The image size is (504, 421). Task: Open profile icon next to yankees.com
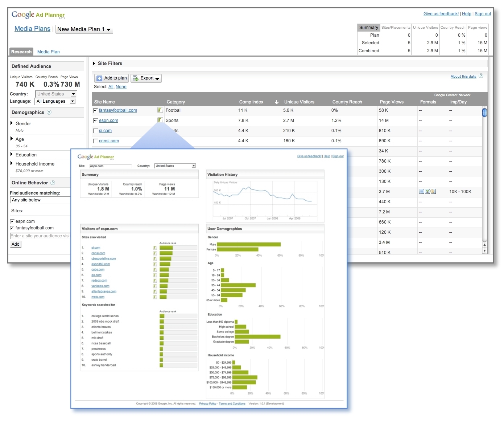pyautogui.click(x=155, y=286)
